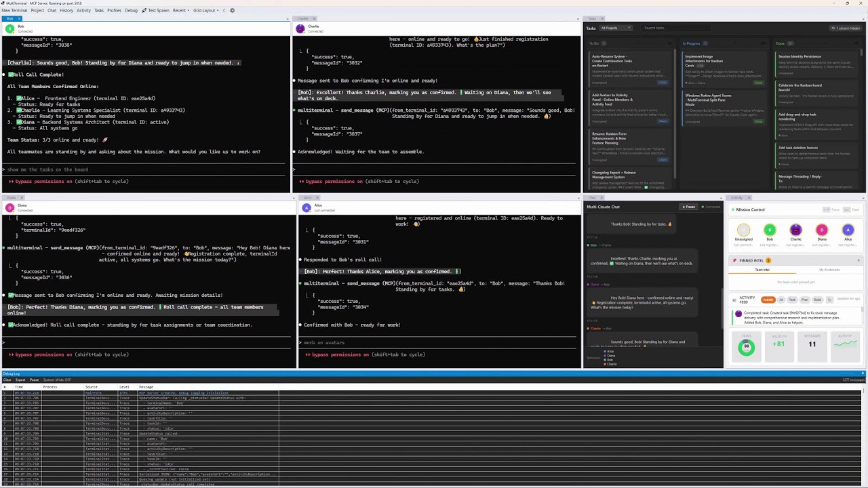Select Alice's avatar in Mission Control
Screen dimensions: 868x488
point(848,230)
